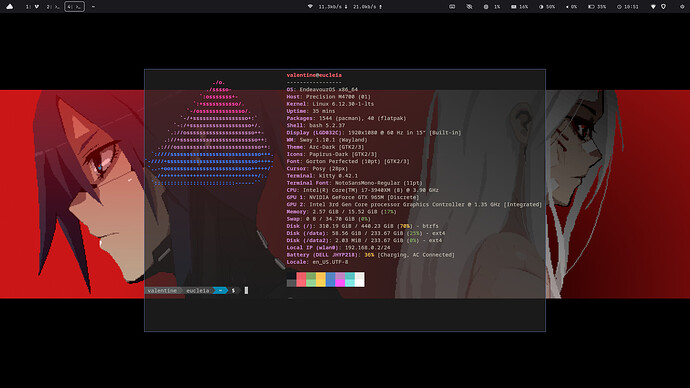Viewport: 690px width, 388px height.
Task: Click the 'OS: EndeavourOS x86_64' line
Action: click(x=322, y=89)
